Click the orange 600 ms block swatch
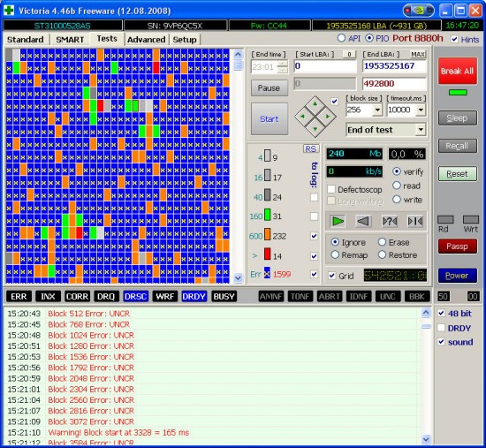The width and height of the screenshot is (486, 448). pyautogui.click(x=267, y=235)
